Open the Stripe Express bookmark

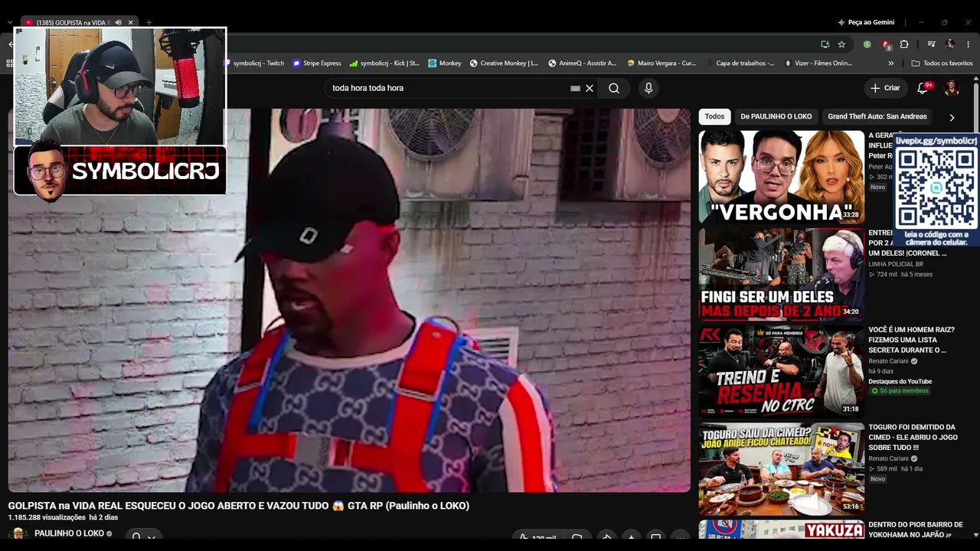pos(317,64)
